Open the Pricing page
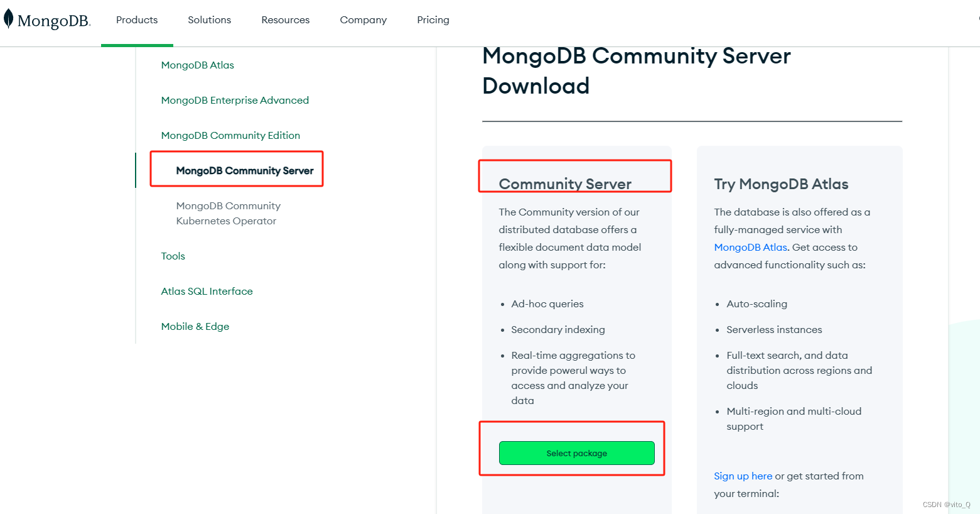The image size is (980, 514). click(433, 19)
